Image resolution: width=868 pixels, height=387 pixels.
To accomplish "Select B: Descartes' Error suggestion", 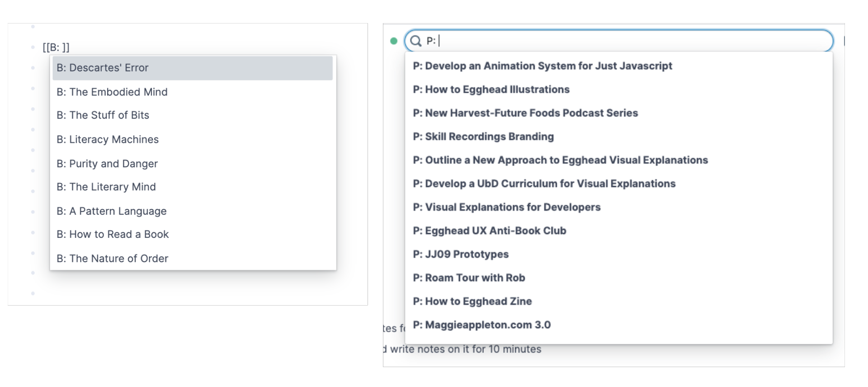I will (x=193, y=68).
